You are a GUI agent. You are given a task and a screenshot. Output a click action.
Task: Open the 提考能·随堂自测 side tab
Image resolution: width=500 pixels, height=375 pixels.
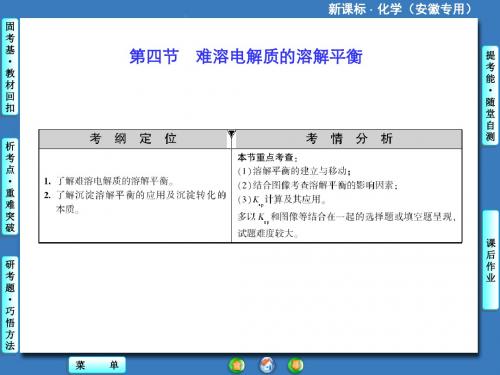pos(490,96)
